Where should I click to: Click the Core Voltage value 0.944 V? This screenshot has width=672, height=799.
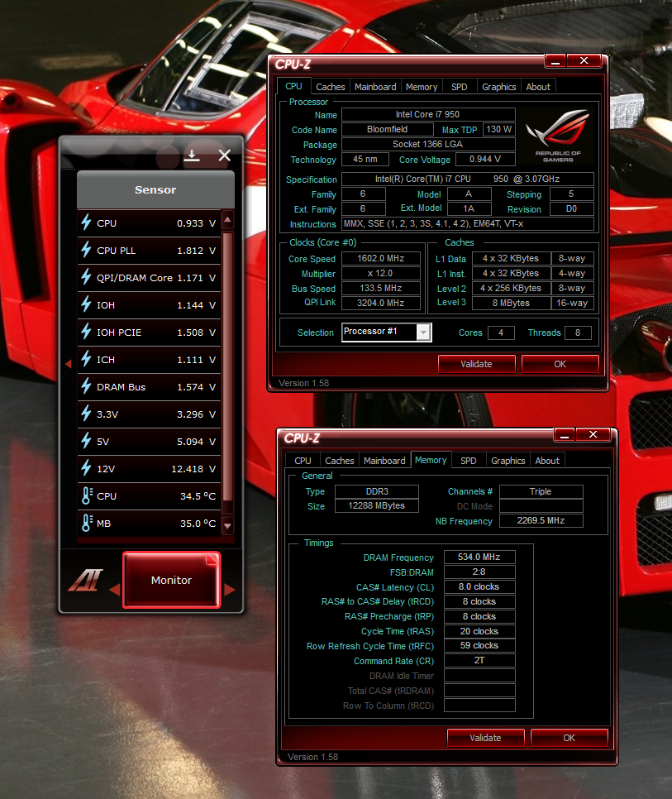pyautogui.click(x=485, y=159)
